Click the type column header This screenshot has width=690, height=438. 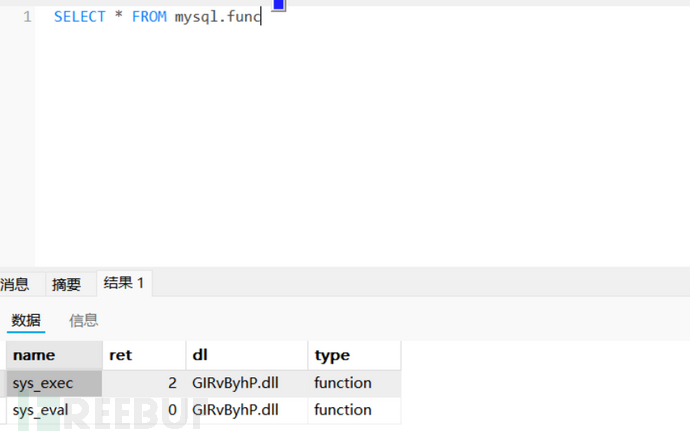(354, 355)
